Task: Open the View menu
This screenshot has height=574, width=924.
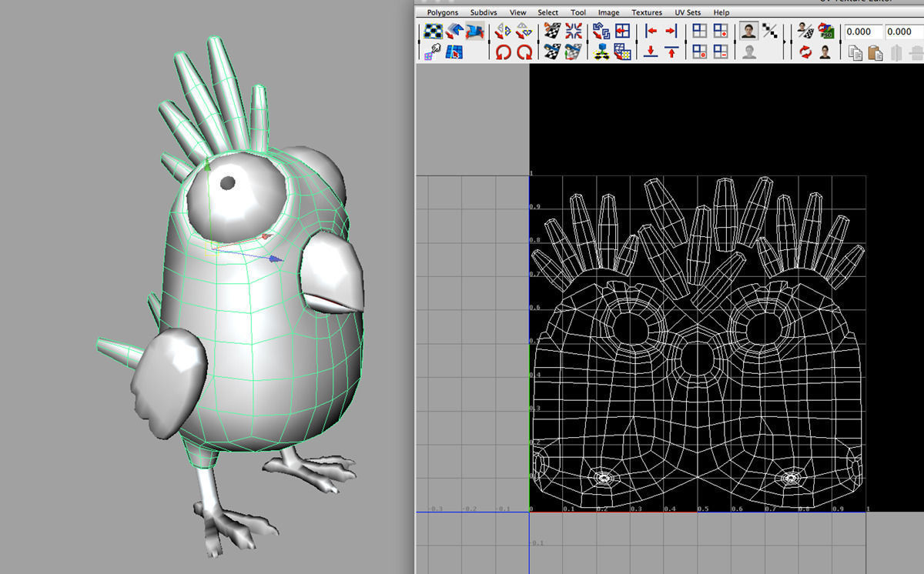Action: click(518, 13)
